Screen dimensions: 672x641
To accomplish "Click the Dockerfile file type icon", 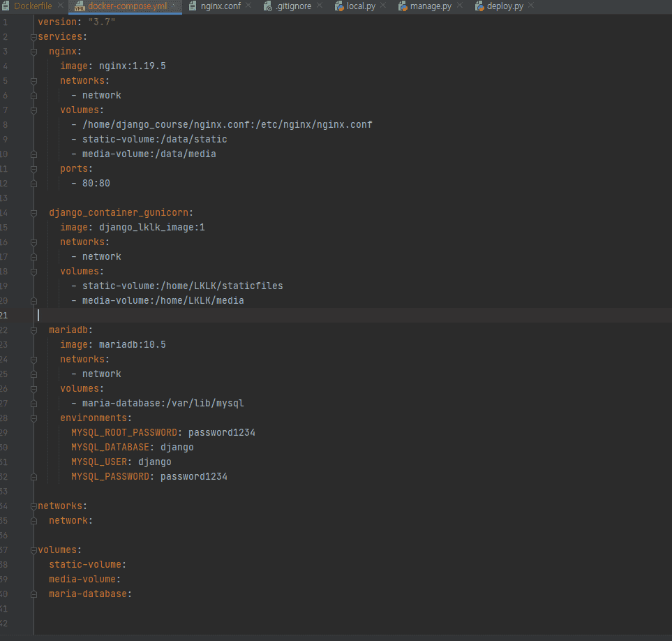I will [x=6, y=6].
